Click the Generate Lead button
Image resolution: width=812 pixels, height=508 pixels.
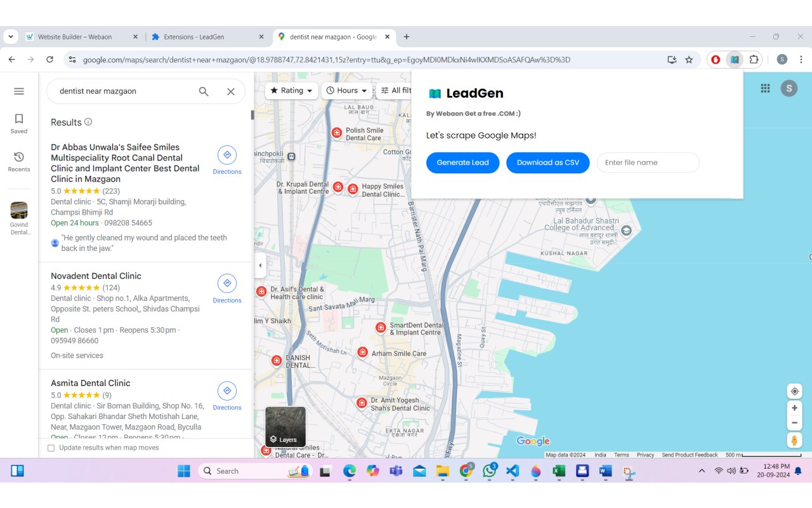pyautogui.click(x=463, y=163)
